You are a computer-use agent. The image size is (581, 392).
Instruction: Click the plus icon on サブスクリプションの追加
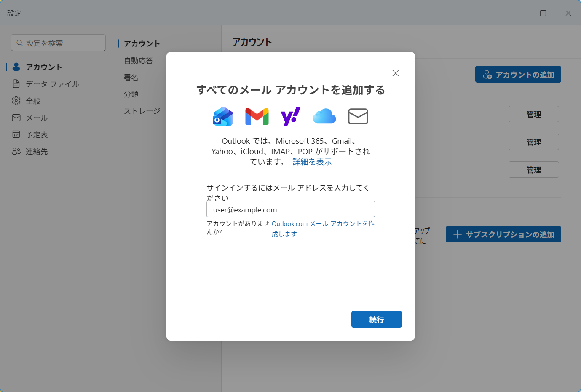458,234
